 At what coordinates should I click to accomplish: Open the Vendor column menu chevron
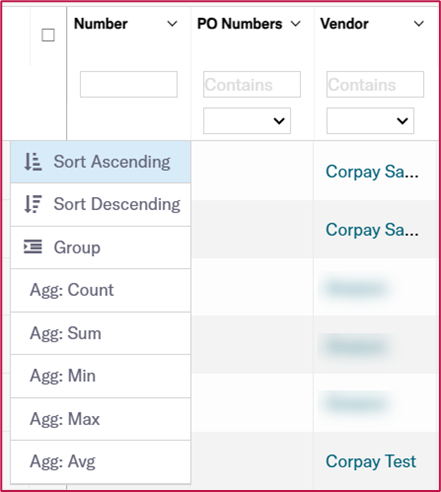tap(419, 24)
